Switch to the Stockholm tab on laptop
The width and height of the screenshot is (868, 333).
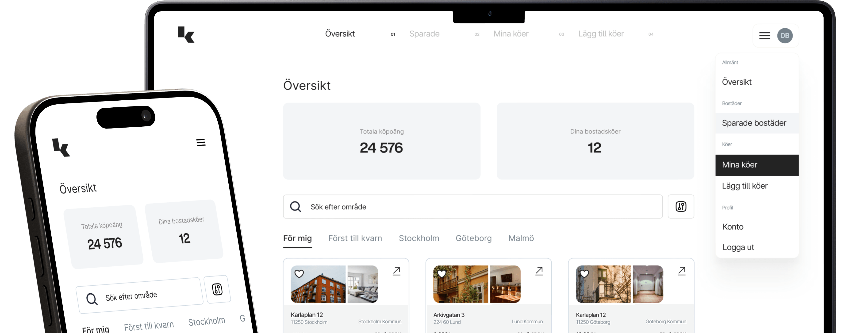pyautogui.click(x=419, y=238)
